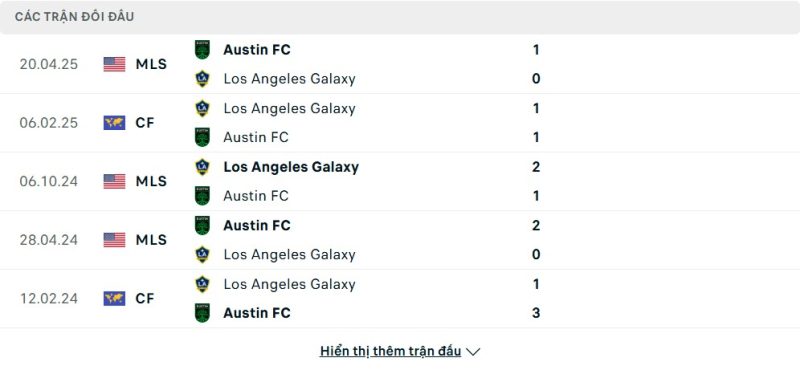Expand more matches with chevron arrow

(x=473, y=352)
